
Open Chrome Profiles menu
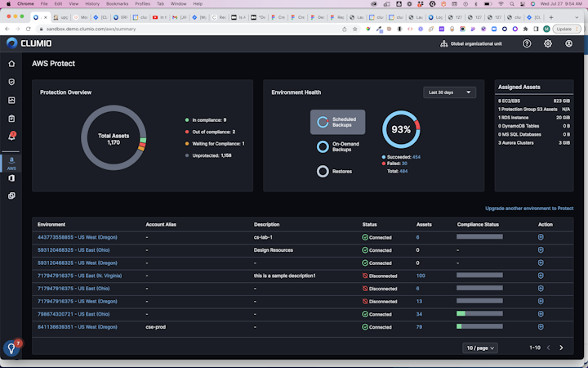coord(142,4)
